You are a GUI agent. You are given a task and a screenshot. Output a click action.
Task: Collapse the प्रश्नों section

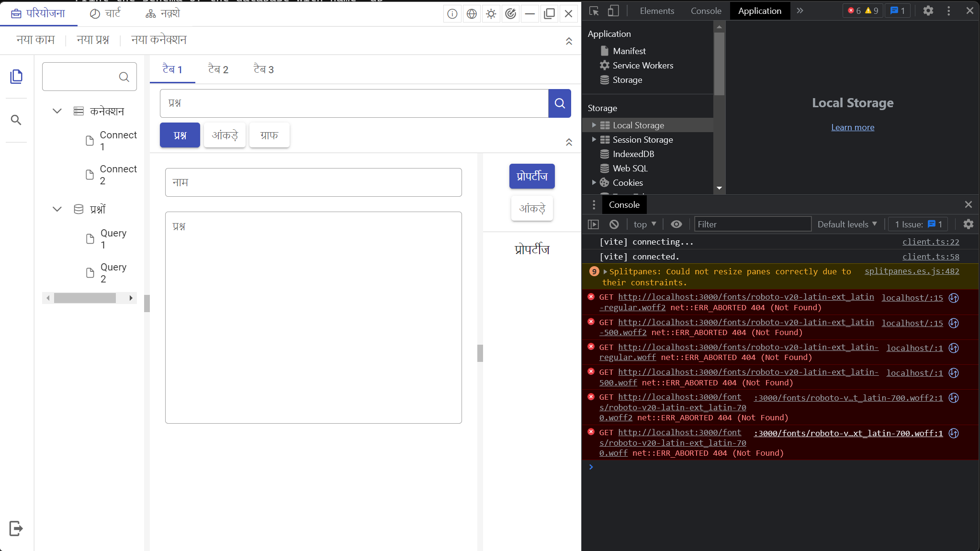click(57, 209)
